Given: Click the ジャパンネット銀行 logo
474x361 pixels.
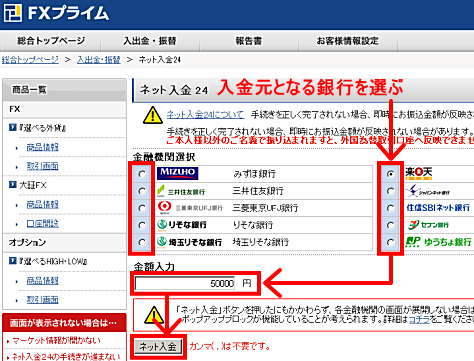Looking at the screenshot, I should click(x=428, y=191).
